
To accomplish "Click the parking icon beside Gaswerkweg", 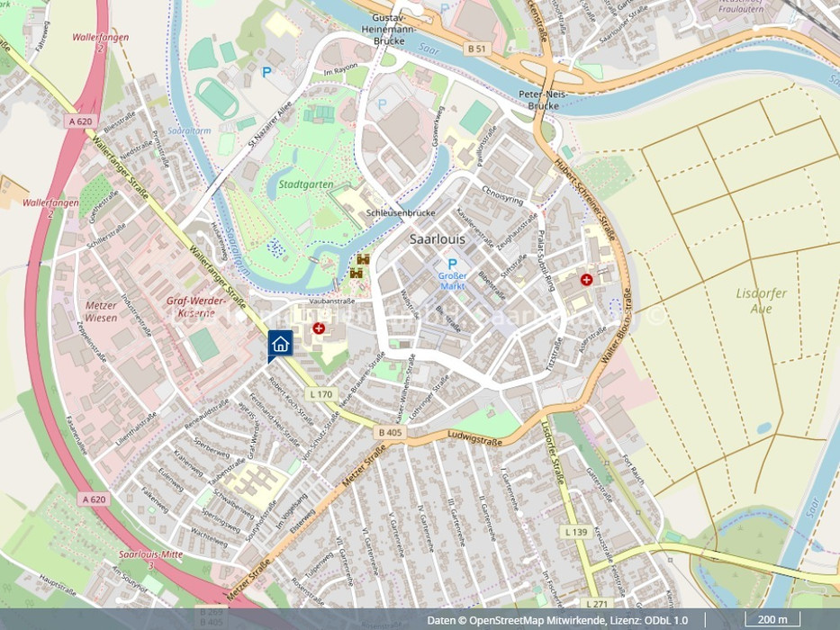I will point(383,104).
